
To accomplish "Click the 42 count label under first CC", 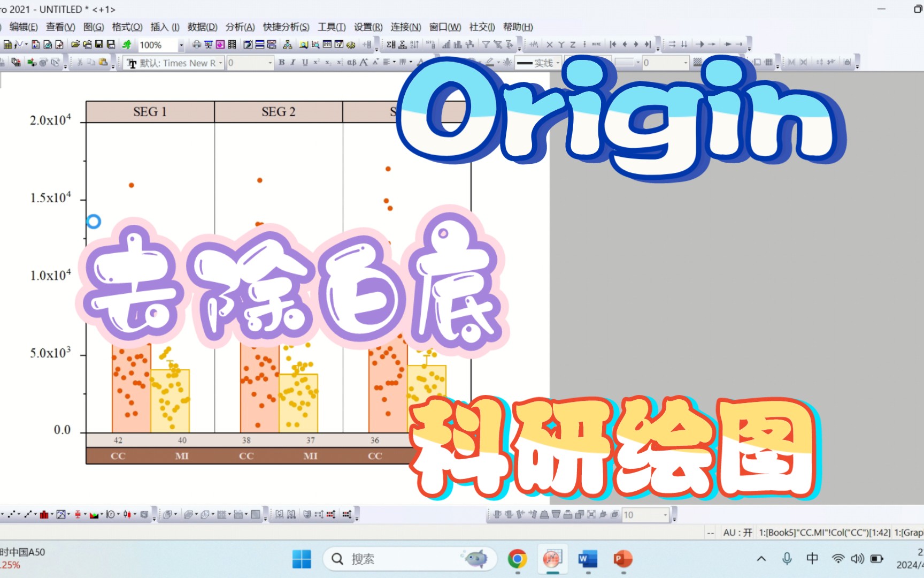I will point(118,440).
